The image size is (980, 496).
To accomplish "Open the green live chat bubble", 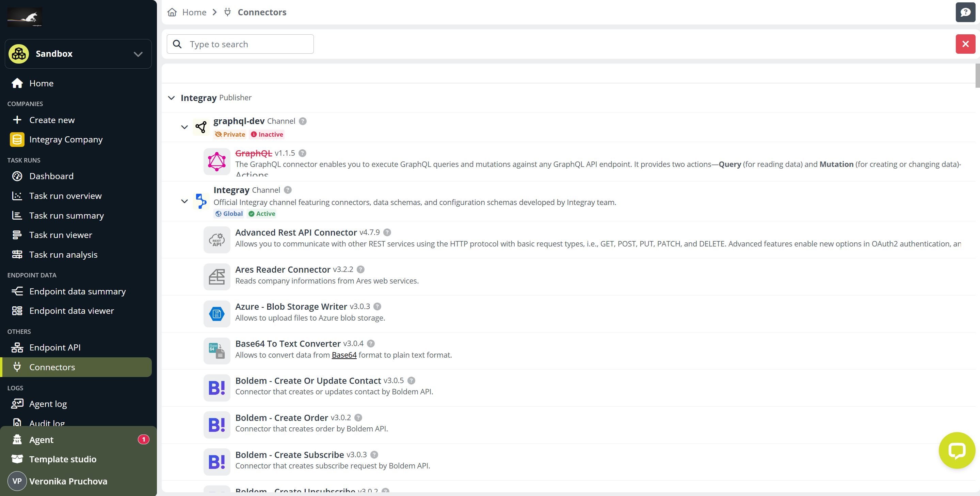I will coord(957,450).
